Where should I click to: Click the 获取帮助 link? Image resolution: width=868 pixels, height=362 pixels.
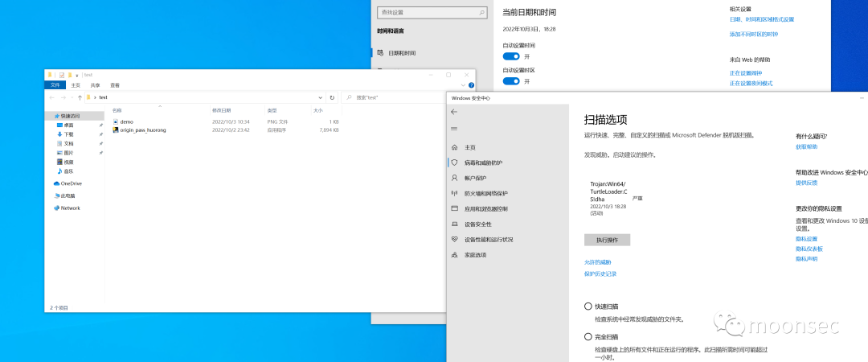807,147
